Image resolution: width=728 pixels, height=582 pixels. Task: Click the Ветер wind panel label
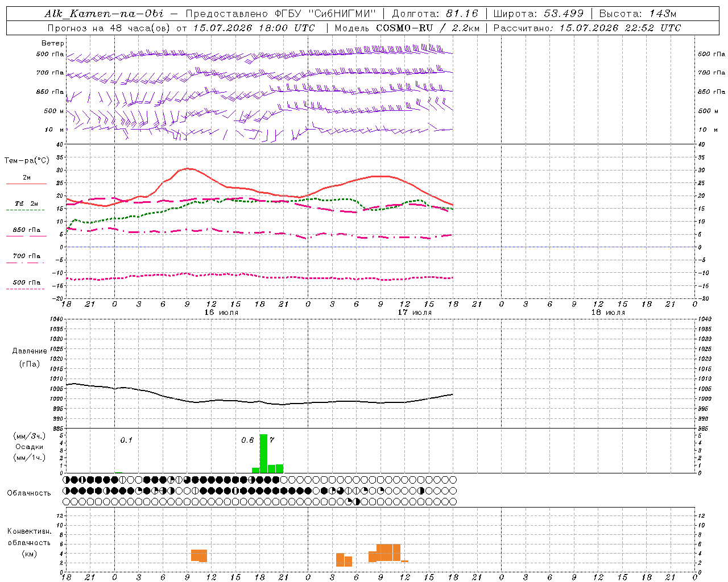pyautogui.click(x=53, y=43)
